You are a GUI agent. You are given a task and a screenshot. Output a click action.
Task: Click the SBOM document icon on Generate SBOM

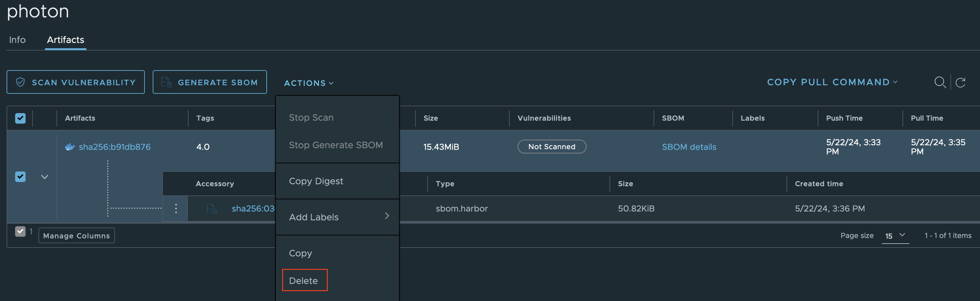166,82
